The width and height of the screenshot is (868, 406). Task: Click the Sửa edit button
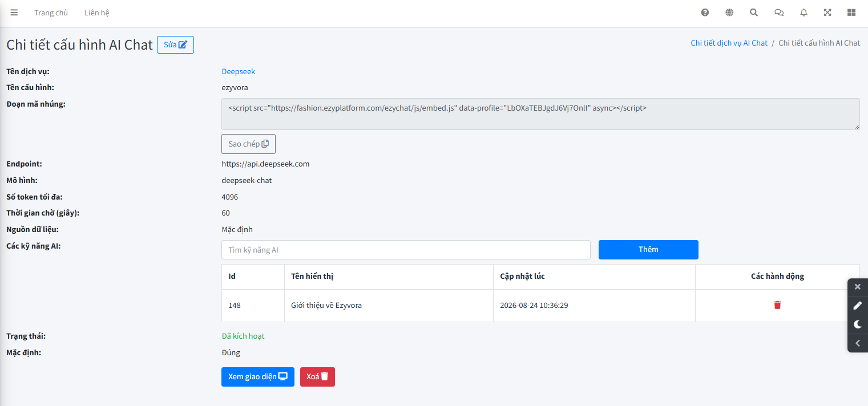[x=175, y=44]
